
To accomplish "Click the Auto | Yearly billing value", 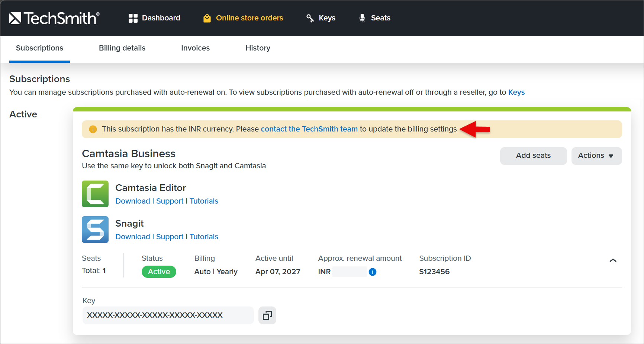I will [x=216, y=272].
